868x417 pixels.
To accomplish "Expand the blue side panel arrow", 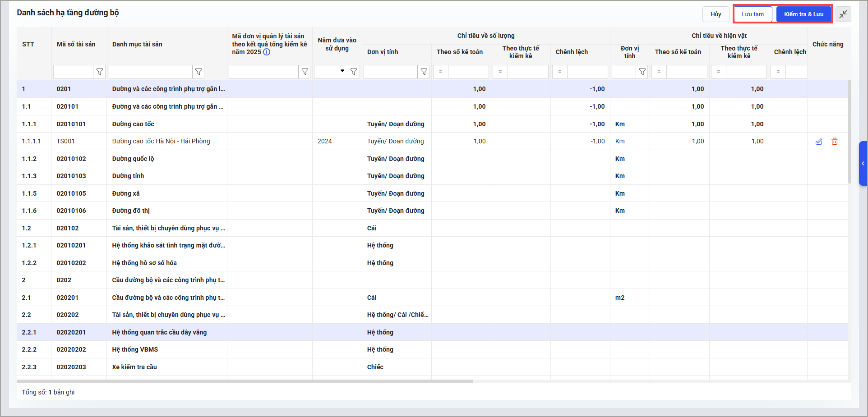I will 863,164.
